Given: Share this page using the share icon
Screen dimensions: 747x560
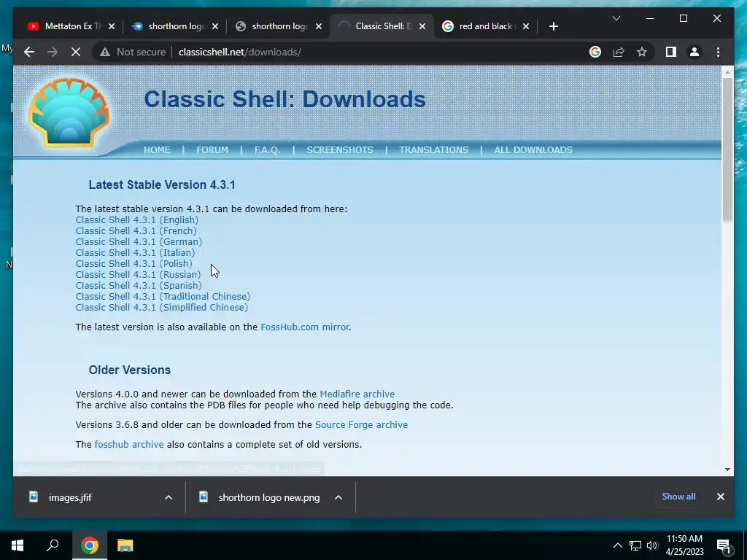Looking at the screenshot, I should coord(619,52).
